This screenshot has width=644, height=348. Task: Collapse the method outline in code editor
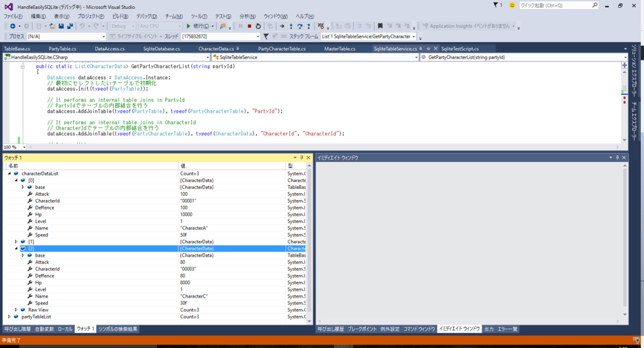23,66
